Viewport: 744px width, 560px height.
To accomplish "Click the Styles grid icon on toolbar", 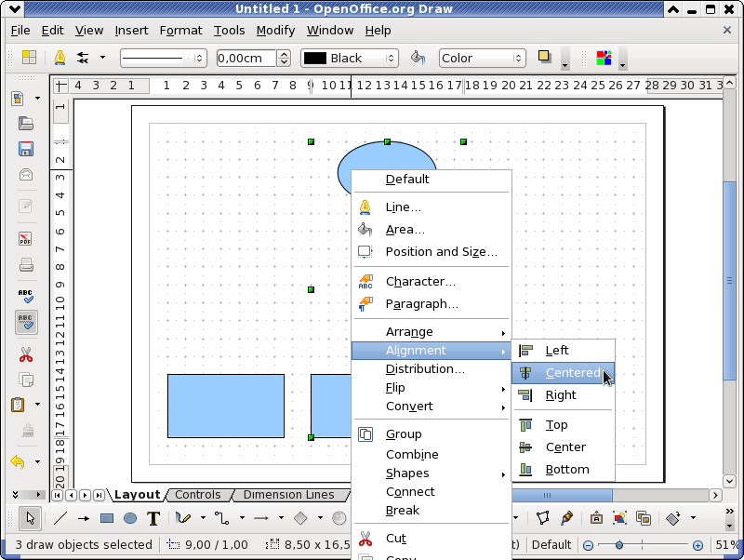I will click(30, 58).
